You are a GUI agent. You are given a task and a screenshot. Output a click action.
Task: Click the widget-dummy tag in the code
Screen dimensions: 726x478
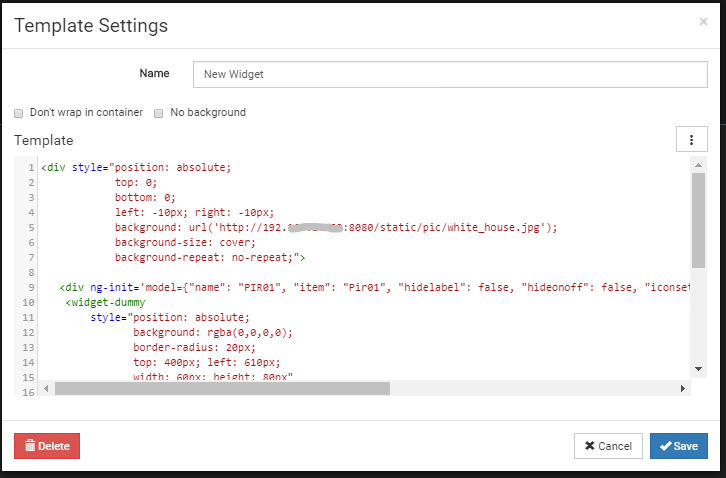point(112,302)
